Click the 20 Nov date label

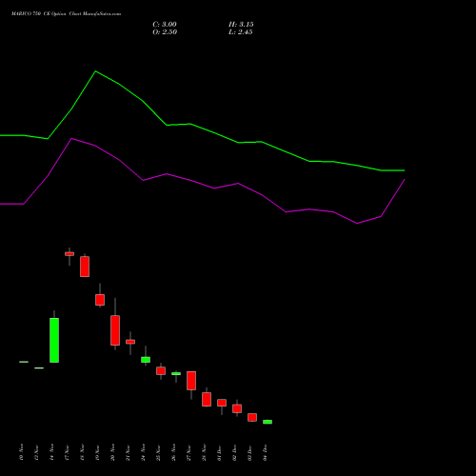click(x=112, y=452)
